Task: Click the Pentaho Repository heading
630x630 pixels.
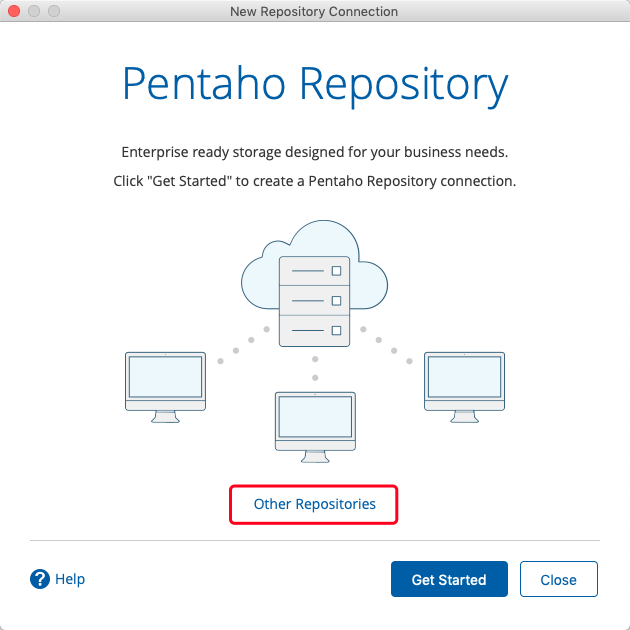Action: pyautogui.click(x=315, y=85)
